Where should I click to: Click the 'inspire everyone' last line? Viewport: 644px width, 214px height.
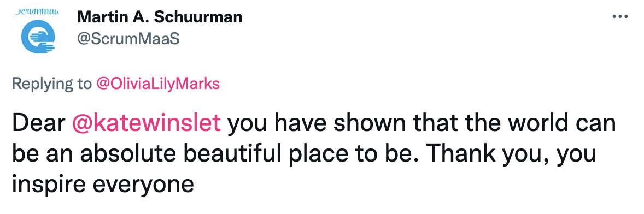[x=103, y=185]
